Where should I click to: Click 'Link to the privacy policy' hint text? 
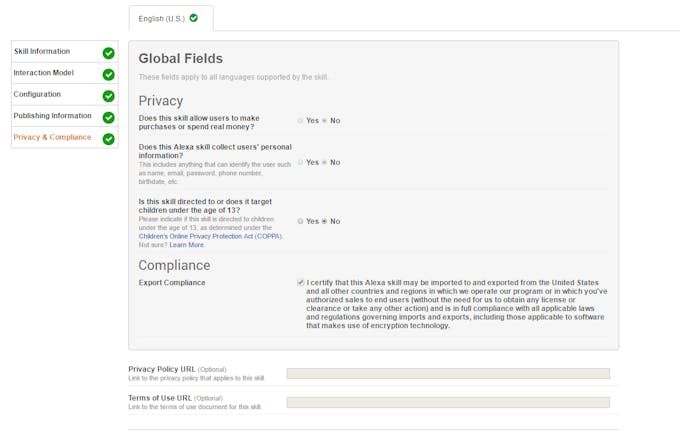[196, 378]
